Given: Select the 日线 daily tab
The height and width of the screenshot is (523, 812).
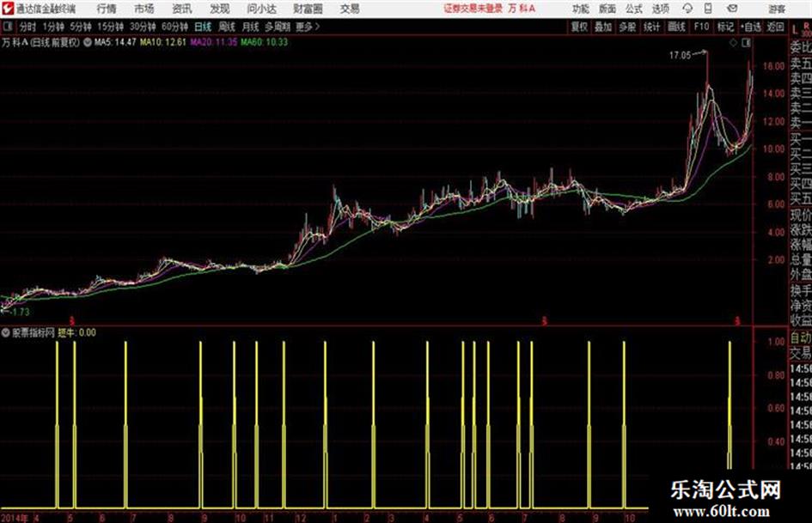Looking at the screenshot, I should click(x=203, y=27).
